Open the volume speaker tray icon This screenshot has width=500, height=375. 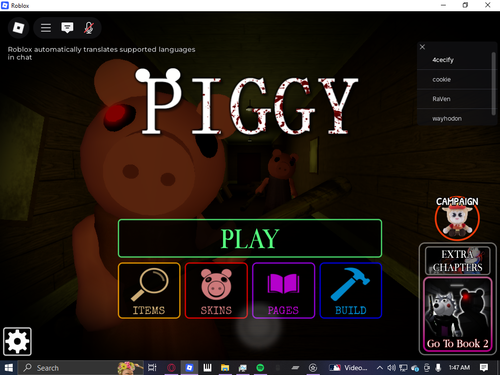click(x=391, y=368)
